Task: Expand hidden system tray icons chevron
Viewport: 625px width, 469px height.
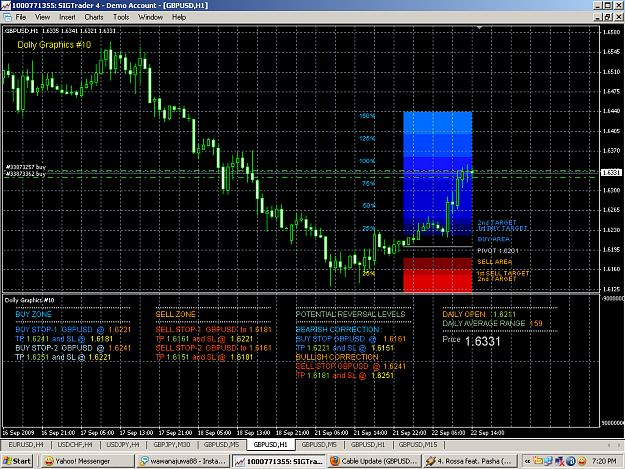Action: click(x=527, y=461)
